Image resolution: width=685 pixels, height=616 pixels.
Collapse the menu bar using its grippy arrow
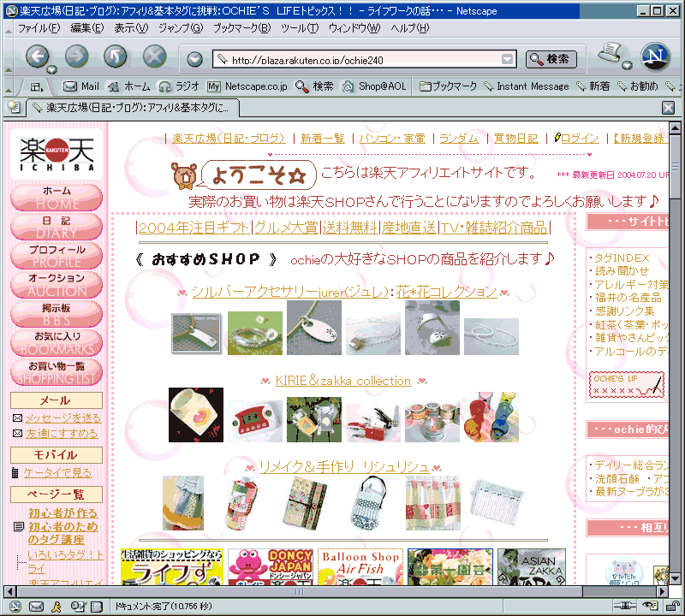[x=9, y=29]
